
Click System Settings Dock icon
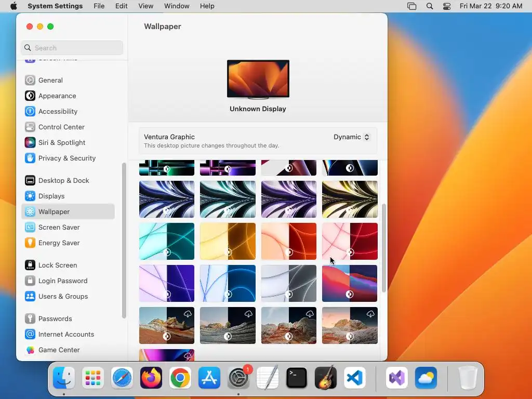(x=238, y=378)
